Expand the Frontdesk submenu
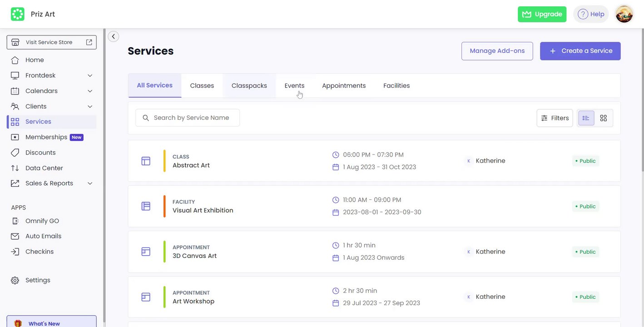Viewport: 644px width, 327px height. [x=90, y=75]
